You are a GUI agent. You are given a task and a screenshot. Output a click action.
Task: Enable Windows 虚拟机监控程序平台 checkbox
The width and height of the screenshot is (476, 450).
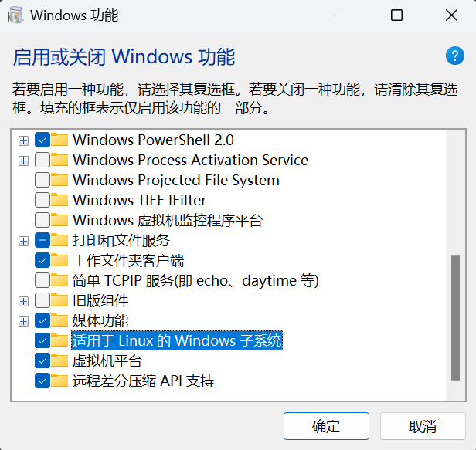click(x=42, y=221)
